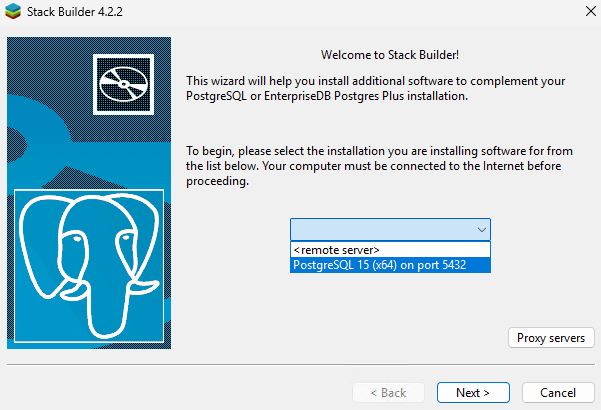Click the "Welcome to Stack Builder!" heading
Screen dimensions: 601x410
click(x=390, y=55)
